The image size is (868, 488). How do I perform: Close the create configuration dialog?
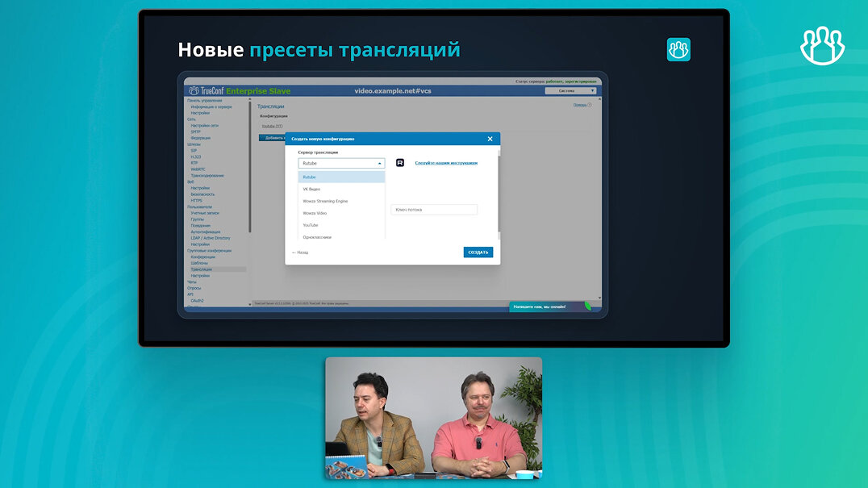(490, 139)
